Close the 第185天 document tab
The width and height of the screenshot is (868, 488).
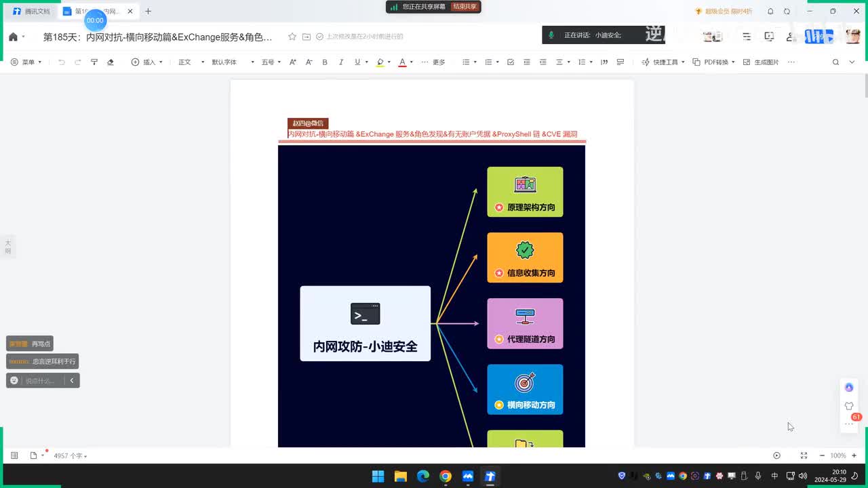(x=130, y=11)
